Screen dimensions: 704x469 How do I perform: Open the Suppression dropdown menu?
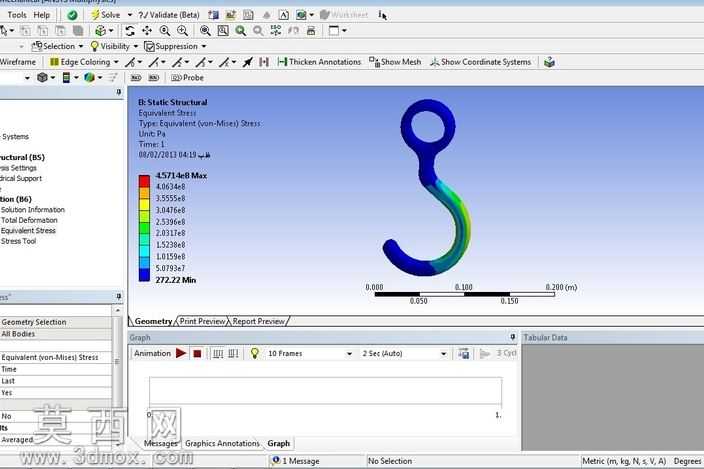175,46
